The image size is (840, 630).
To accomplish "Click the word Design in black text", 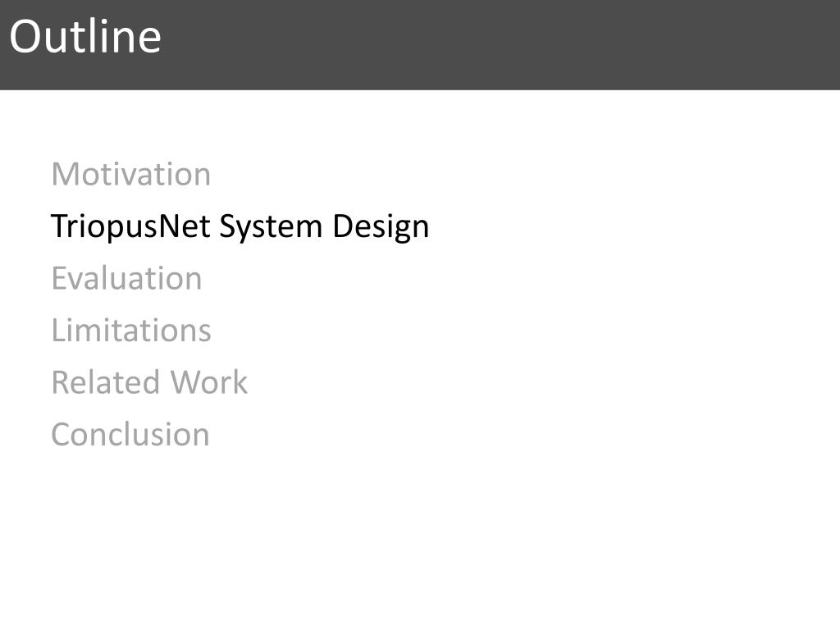I will (x=381, y=226).
